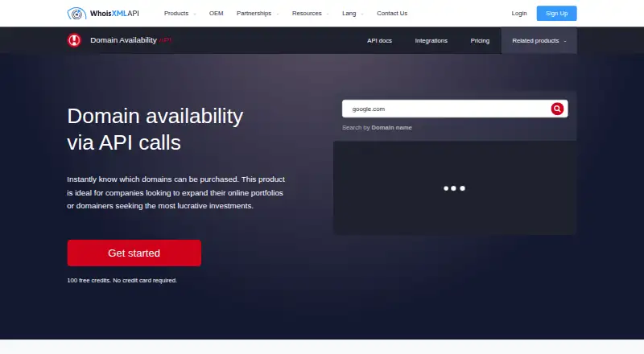Expand the Resources dropdown menu
Screen dimensions: 644x354
310,14
